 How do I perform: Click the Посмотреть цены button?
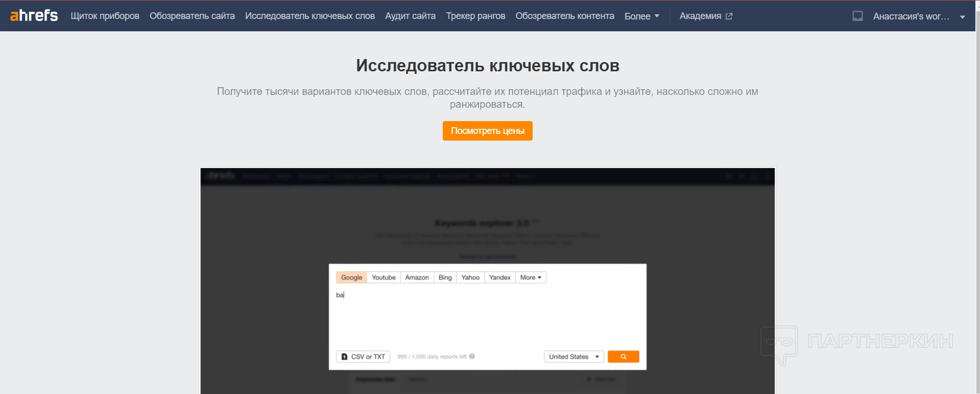[x=487, y=131]
